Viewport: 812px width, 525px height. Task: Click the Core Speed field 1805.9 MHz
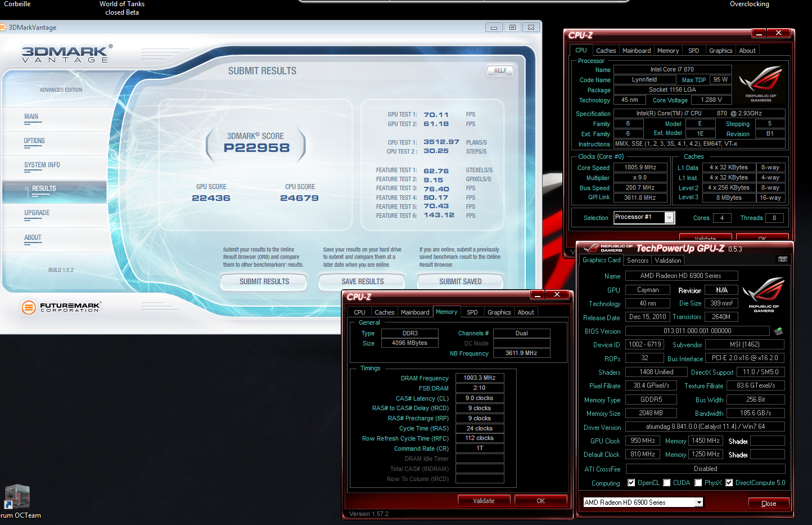pos(640,168)
